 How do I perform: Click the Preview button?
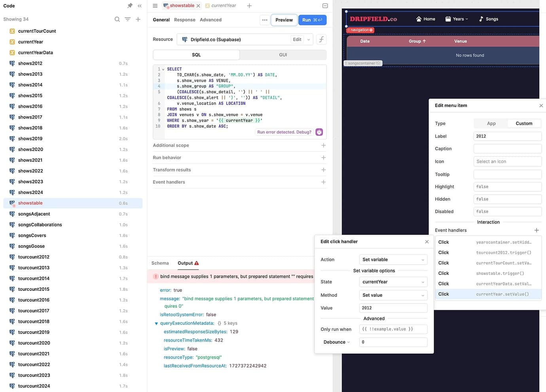point(284,20)
